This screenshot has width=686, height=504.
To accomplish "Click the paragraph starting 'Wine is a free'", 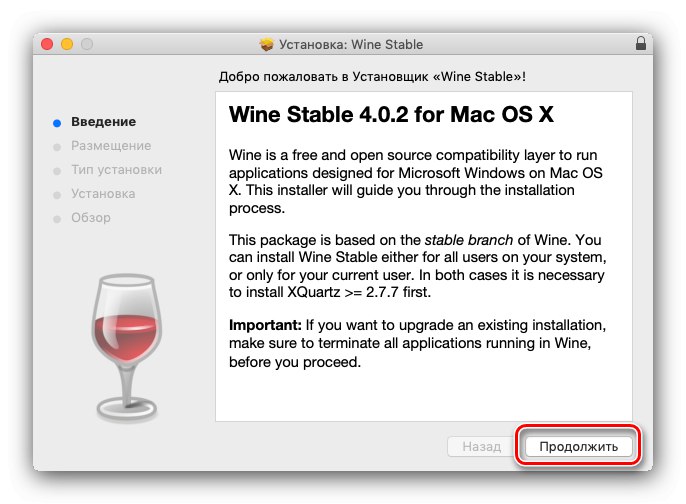I will pyautogui.click(x=416, y=182).
